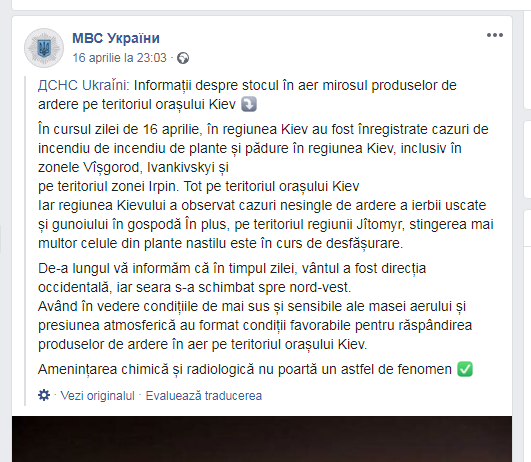Show the original with Vezi originalul
Image resolution: width=531 pixels, height=462 pixels.
click(x=98, y=396)
